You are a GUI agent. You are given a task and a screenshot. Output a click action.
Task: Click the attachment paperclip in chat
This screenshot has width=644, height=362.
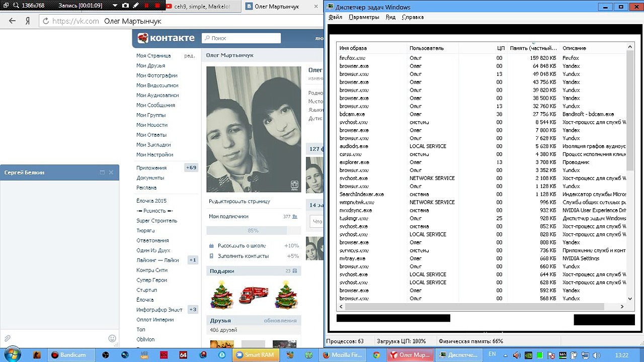[x=7, y=338]
